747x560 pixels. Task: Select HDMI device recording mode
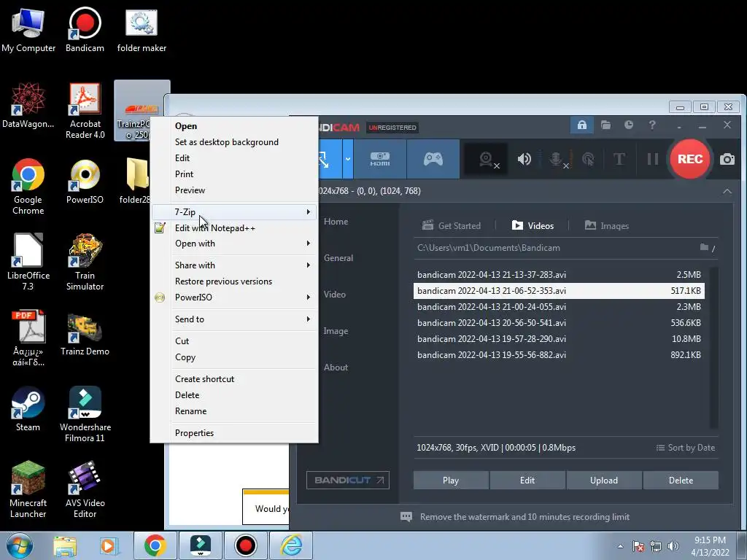pos(379,159)
